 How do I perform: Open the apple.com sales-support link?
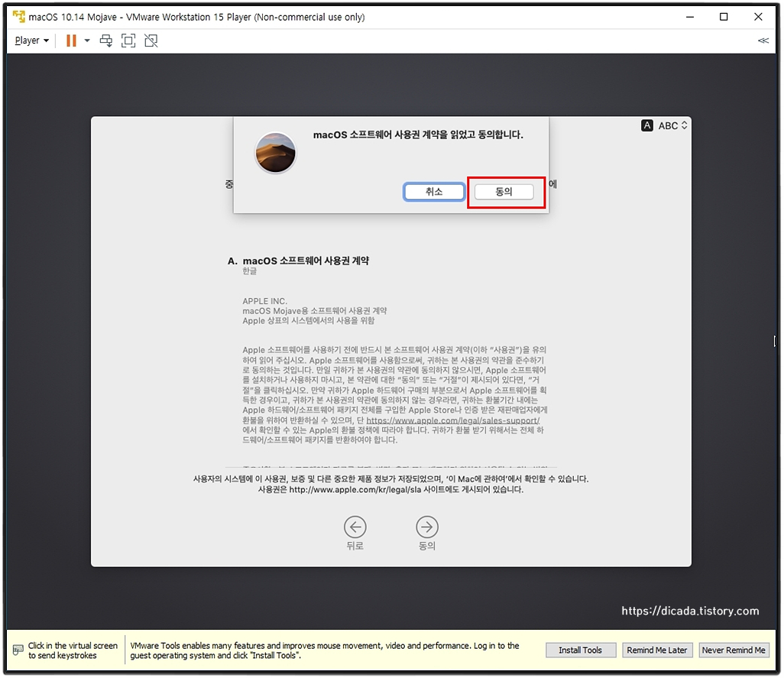pos(453,420)
